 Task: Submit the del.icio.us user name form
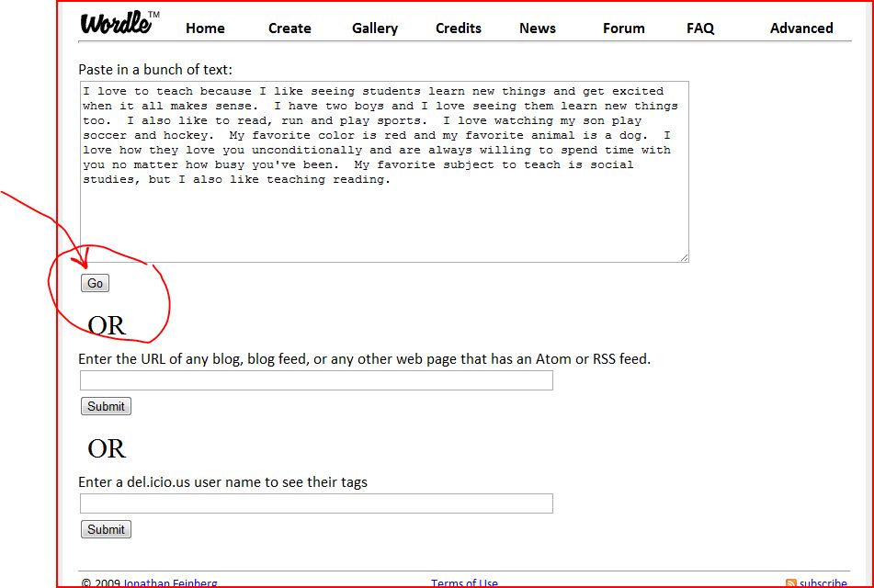click(106, 529)
